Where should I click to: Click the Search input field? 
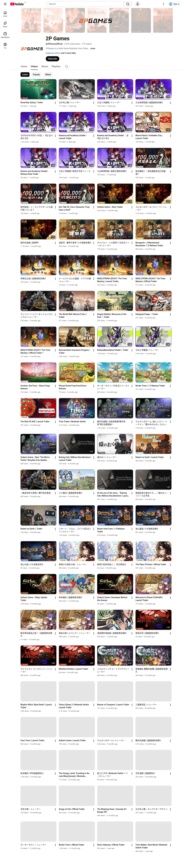(85, 4)
